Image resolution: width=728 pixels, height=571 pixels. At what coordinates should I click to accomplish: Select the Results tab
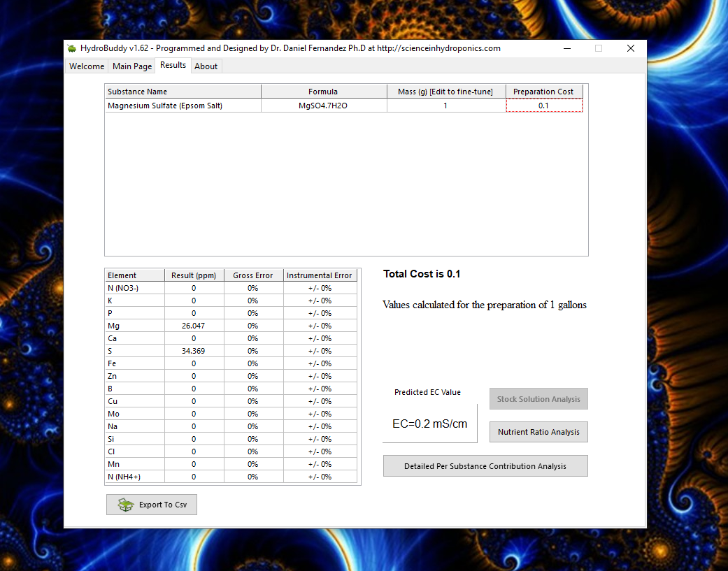pos(173,66)
